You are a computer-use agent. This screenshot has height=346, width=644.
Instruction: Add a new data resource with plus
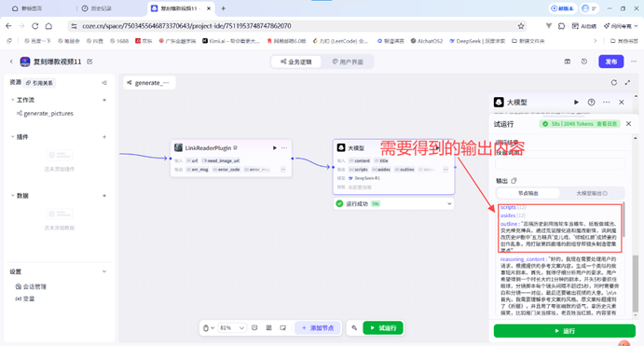click(x=104, y=196)
